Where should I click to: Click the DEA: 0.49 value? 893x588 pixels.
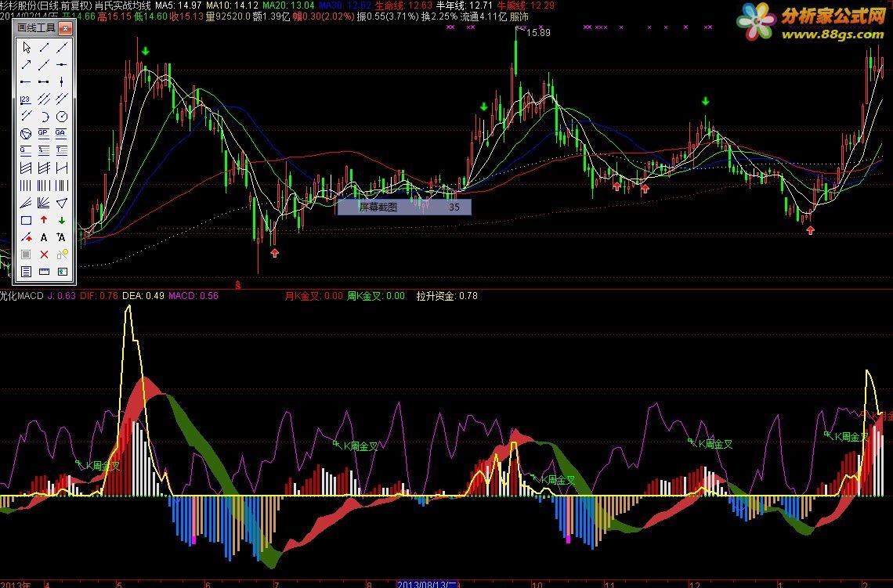click(143, 295)
